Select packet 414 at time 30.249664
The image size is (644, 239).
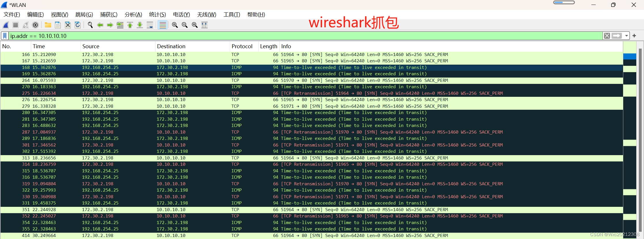pos(312,236)
